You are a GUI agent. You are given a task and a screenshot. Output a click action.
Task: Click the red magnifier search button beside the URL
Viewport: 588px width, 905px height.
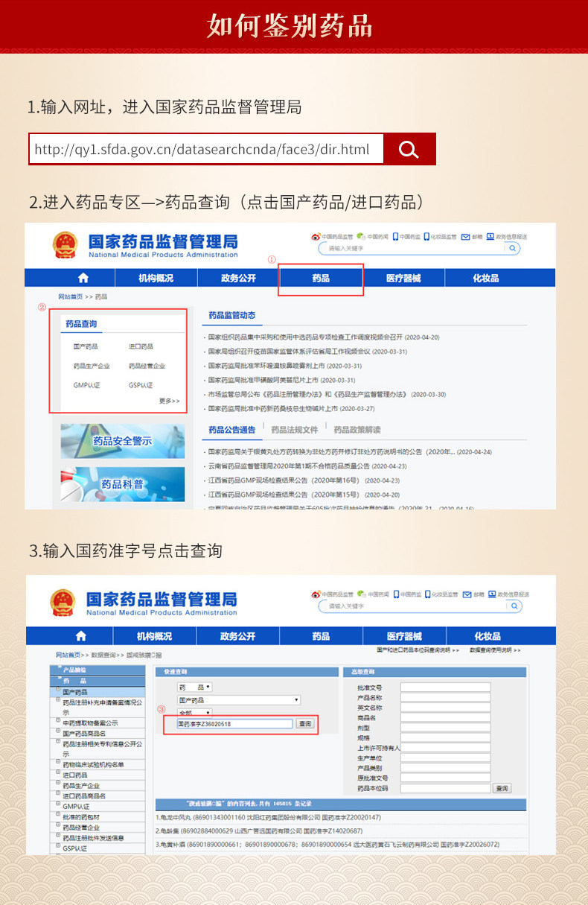click(x=409, y=150)
